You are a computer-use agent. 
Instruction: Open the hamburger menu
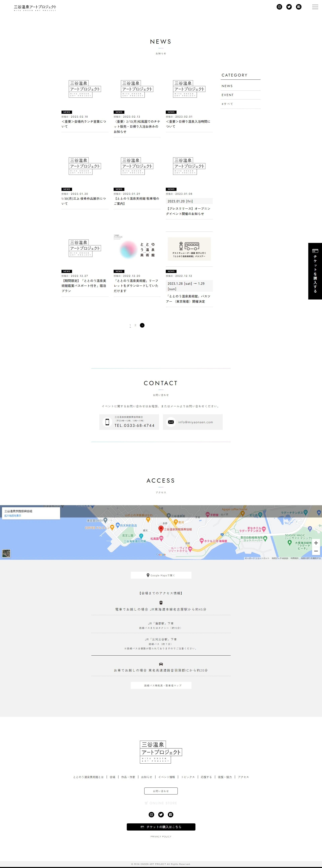[x=315, y=7]
